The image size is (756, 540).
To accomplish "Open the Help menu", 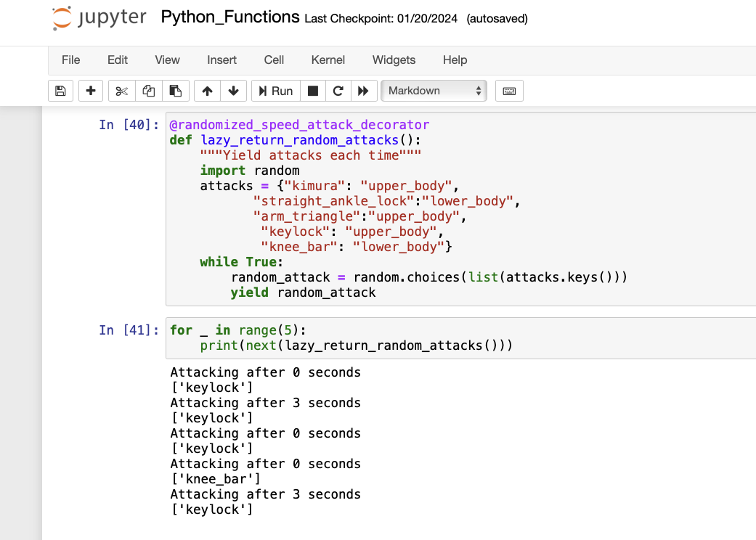I will [455, 60].
